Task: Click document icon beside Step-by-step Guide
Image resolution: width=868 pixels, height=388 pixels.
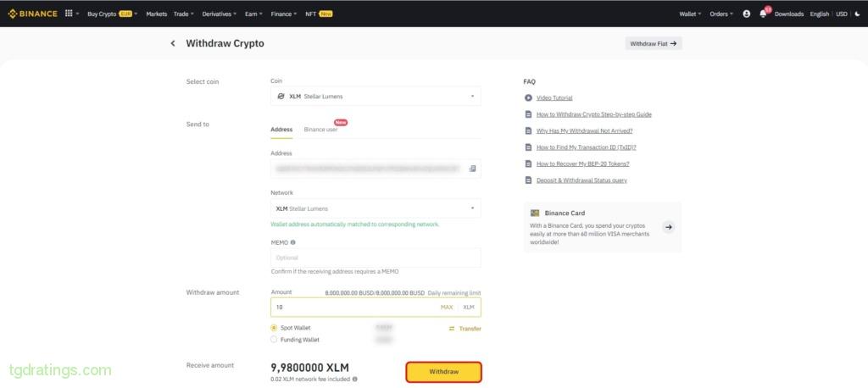Action: click(528, 114)
